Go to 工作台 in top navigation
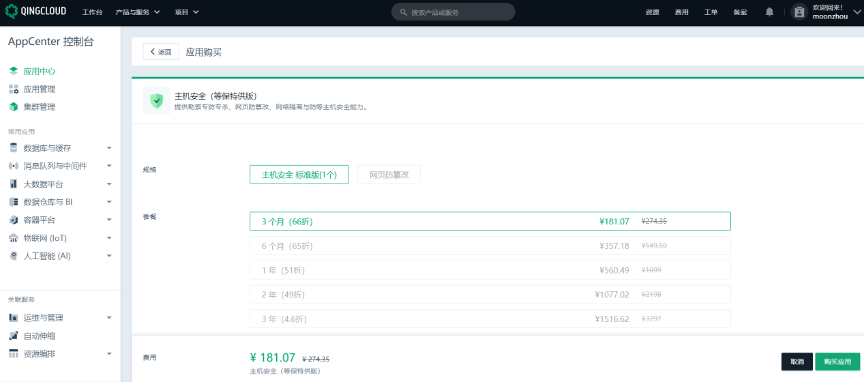Viewport: 864px width, 383px height. point(92,12)
